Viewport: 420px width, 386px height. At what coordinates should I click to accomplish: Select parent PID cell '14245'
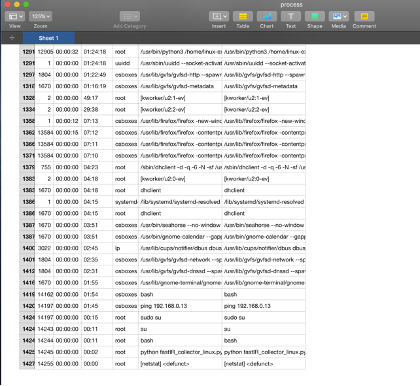[44, 352]
